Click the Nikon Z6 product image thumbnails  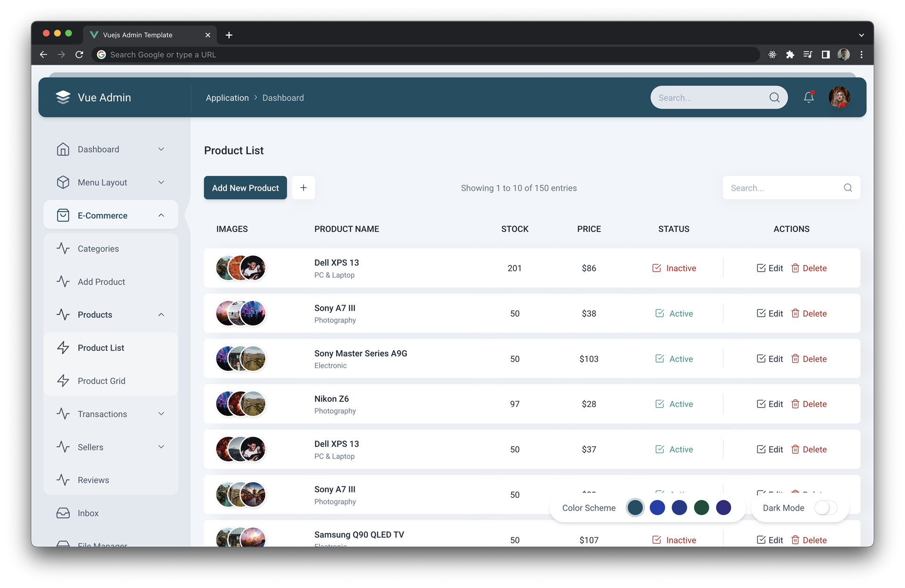tap(241, 404)
